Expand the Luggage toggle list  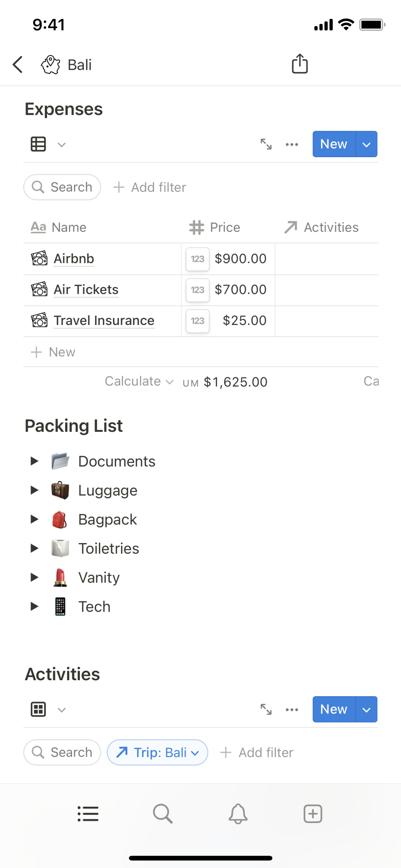pyautogui.click(x=34, y=490)
